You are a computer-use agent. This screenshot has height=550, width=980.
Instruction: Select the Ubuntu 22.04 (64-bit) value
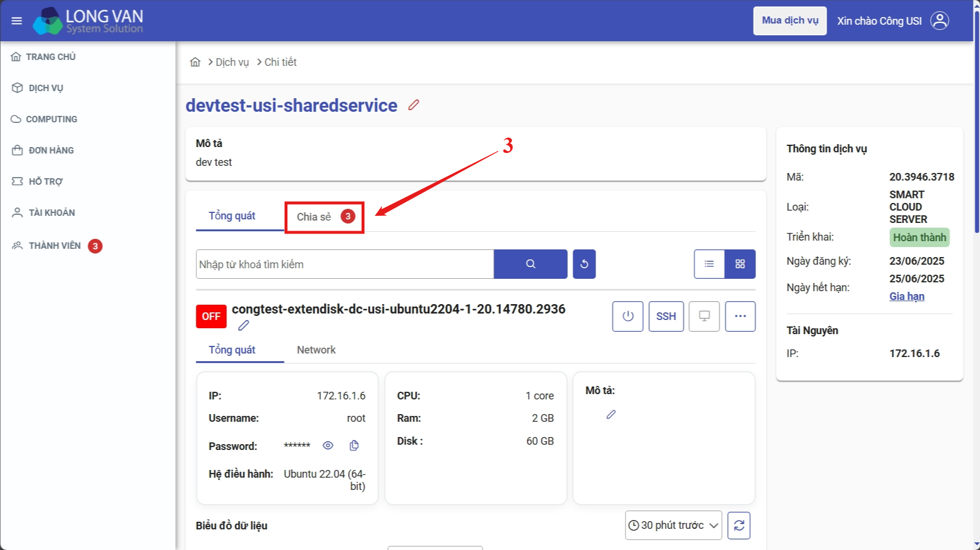click(325, 480)
